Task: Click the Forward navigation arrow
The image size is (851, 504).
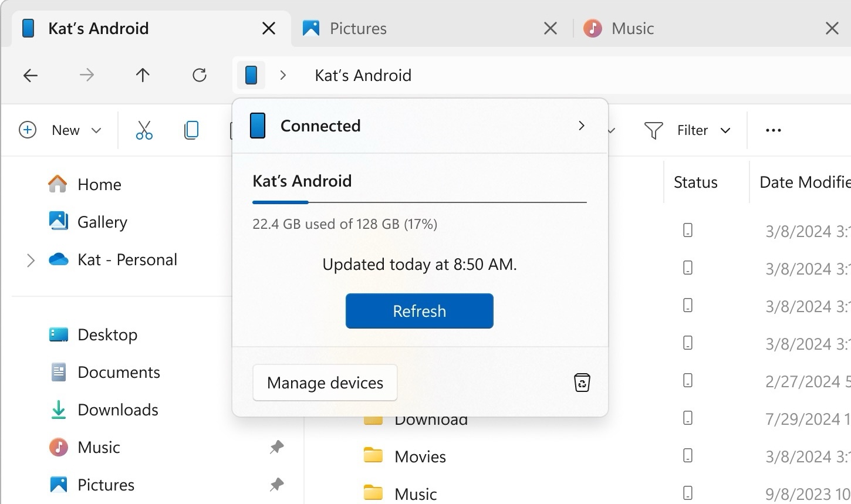Action: [86, 75]
